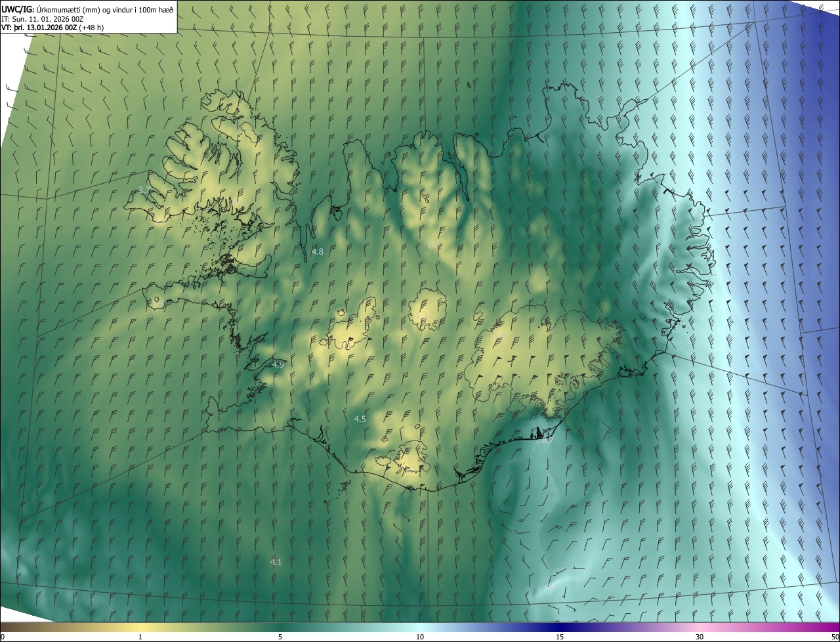Click the colorbar tick label 10
The width and height of the screenshot is (840, 642).
[420, 637]
